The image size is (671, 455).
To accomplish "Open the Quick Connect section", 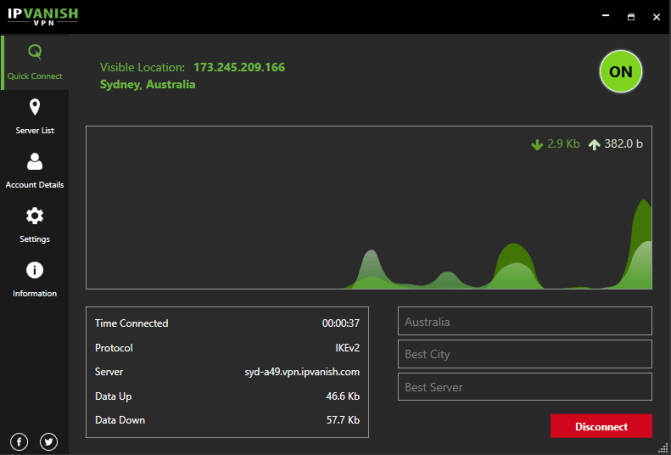I will [35, 62].
